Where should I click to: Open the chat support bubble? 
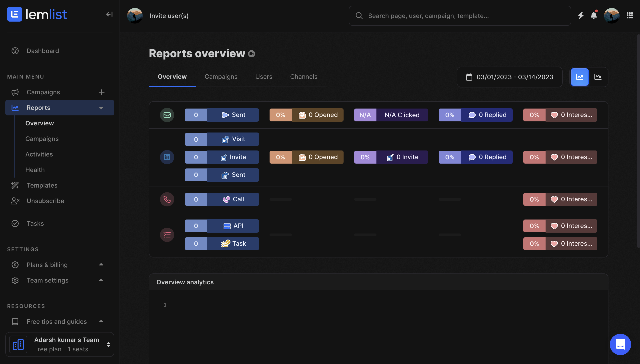pos(620,344)
